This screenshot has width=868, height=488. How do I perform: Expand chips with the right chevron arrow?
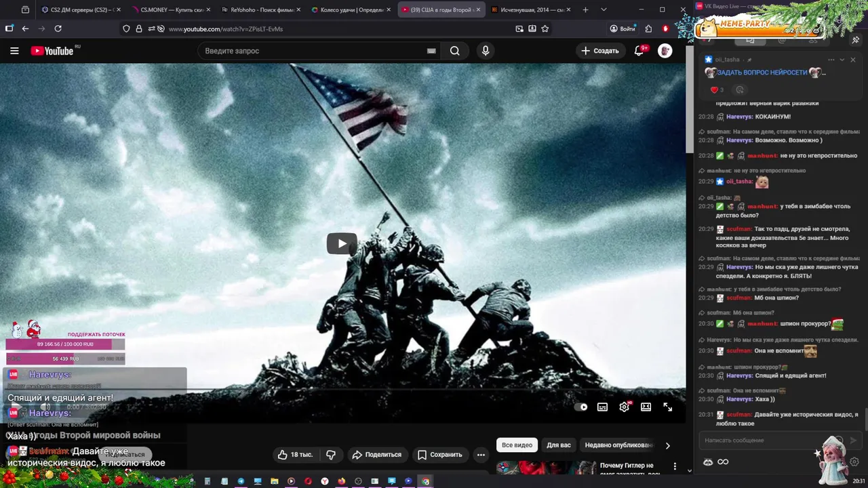point(668,445)
